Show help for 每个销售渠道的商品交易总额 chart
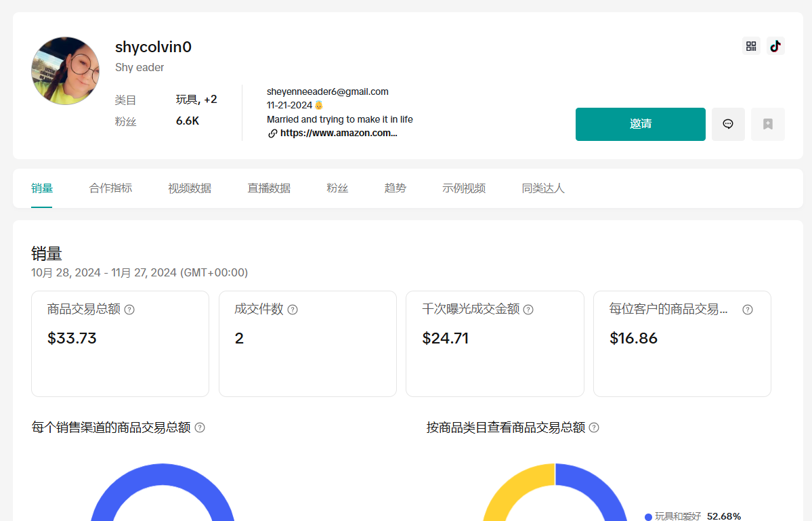The width and height of the screenshot is (812, 521). [x=200, y=428]
